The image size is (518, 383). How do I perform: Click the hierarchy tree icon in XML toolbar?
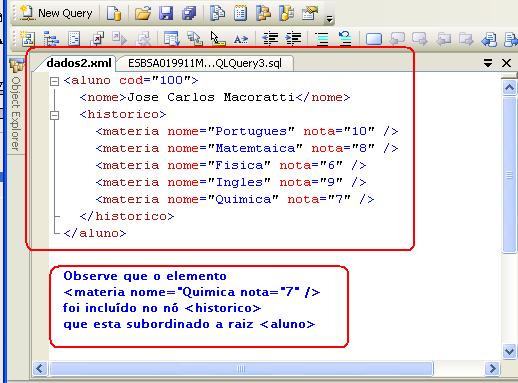tap(51, 39)
